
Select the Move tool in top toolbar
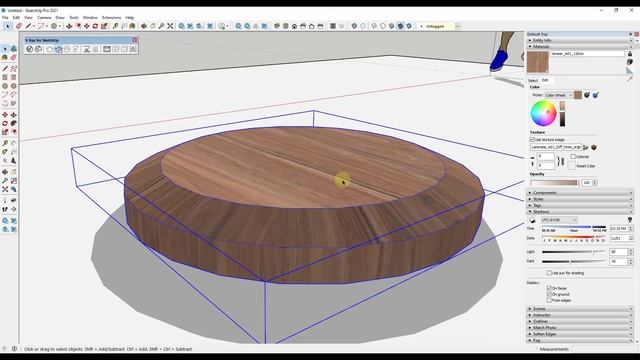tap(87, 26)
